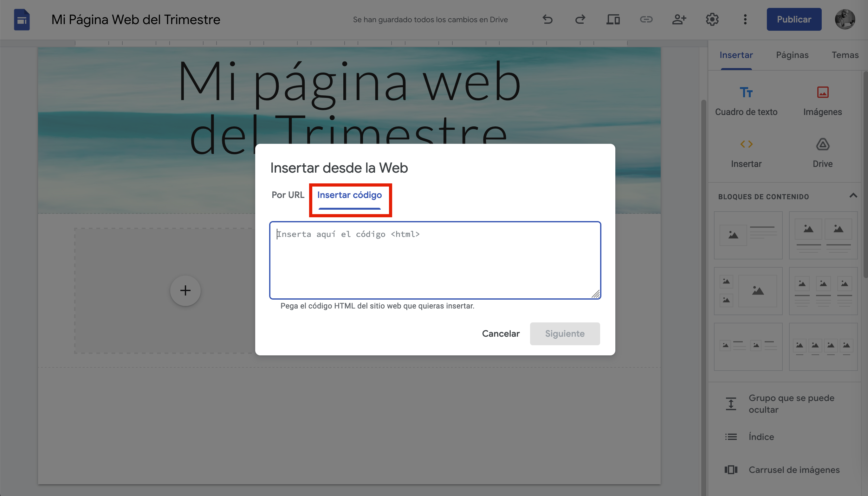Click the Undo icon in the toolbar
868x496 pixels.
[x=547, y=19]
